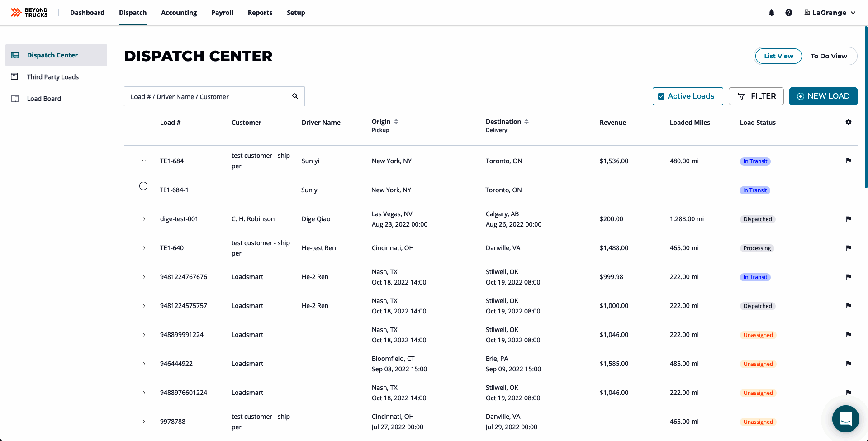
Task: Switch to To Do View
Action: tap(829, 56)
